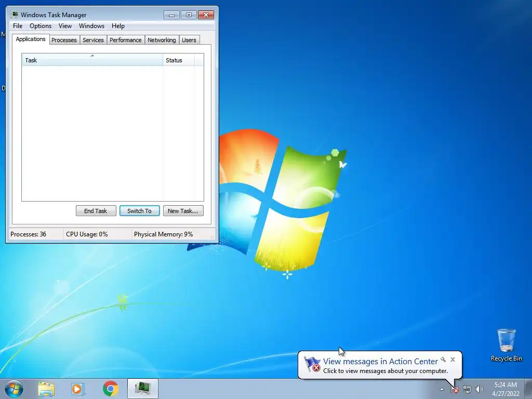Screen dimensions: 532x399
Task: Sort by the Task column header
Action: point(92,60)
